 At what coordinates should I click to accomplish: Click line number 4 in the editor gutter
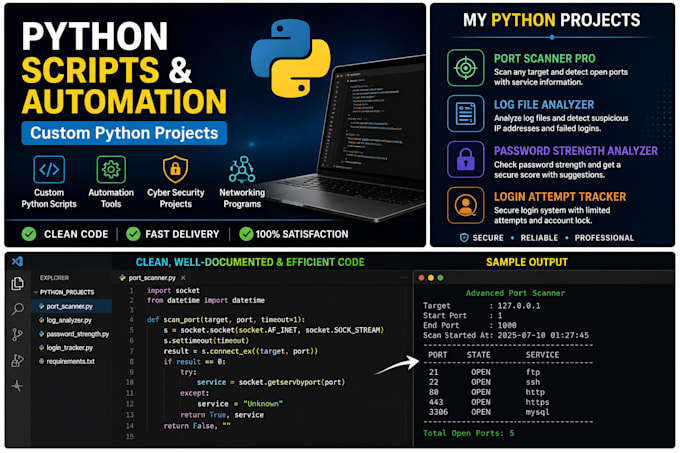click(131, 320)
